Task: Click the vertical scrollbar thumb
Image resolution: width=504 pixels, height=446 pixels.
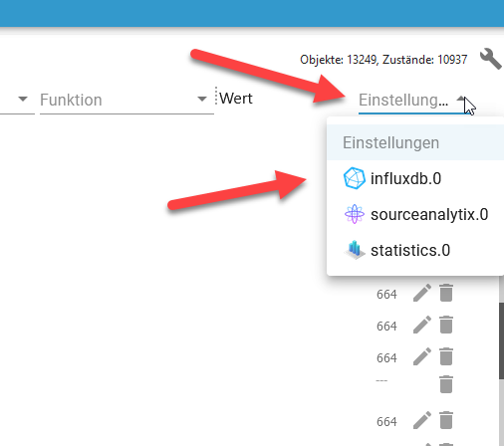Action: 501,340
